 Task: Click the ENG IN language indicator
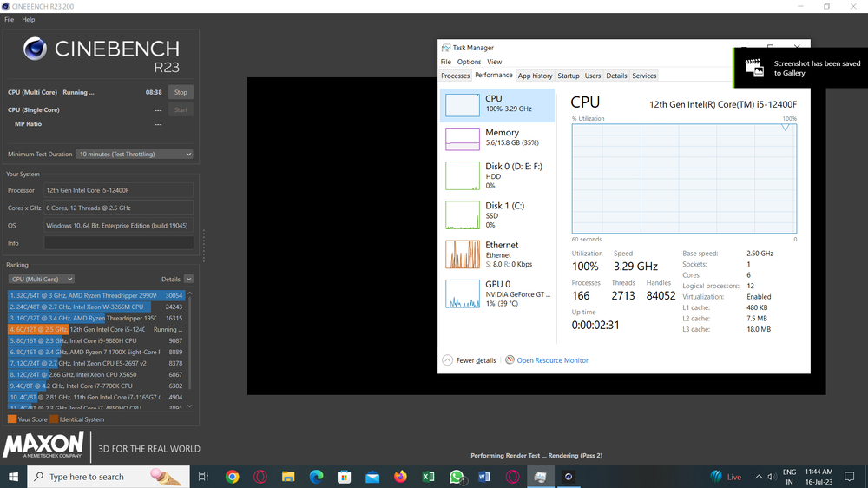789,477
